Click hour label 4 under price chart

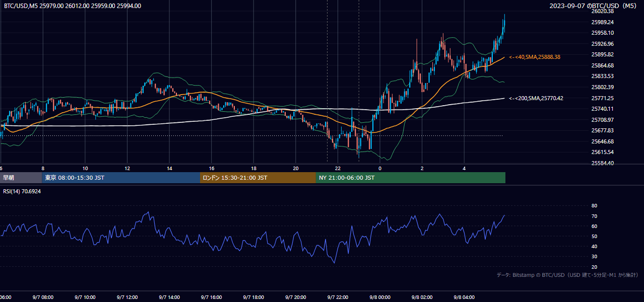(x=465, y=168)
